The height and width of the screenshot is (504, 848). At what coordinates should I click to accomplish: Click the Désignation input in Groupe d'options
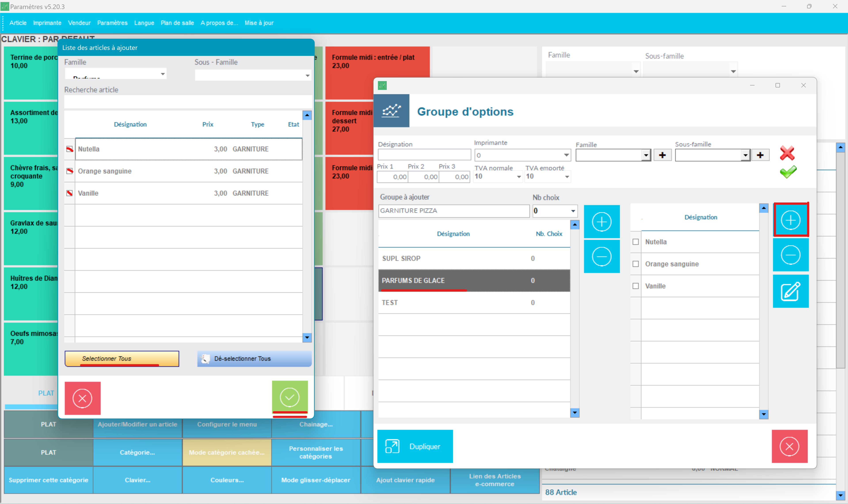[424, 155]
